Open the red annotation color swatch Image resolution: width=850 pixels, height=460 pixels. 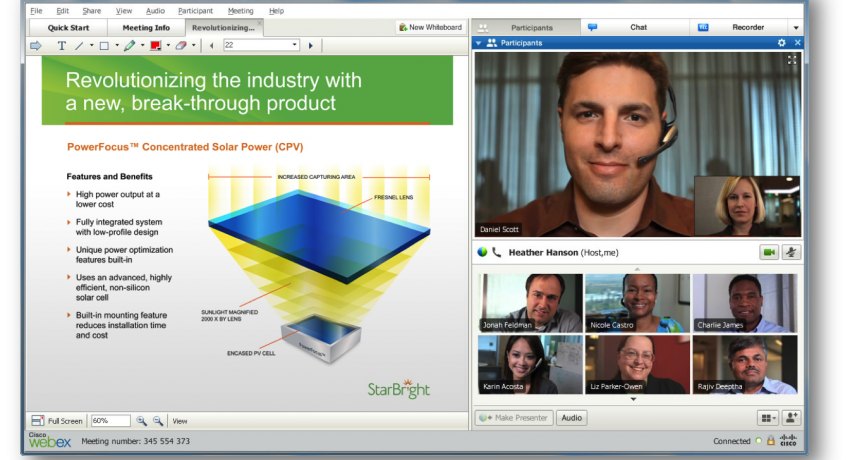click(155, 45)
